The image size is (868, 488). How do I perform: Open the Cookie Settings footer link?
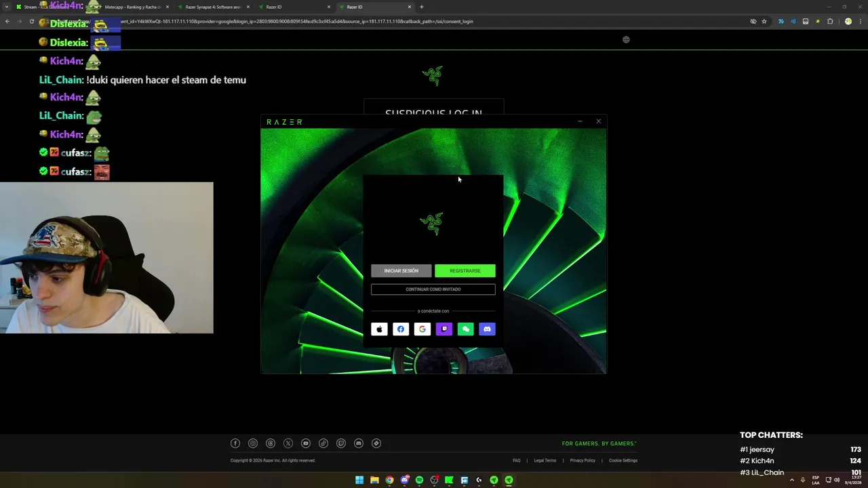(623, 460)
